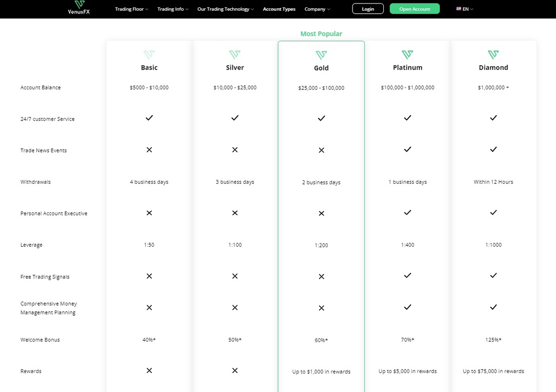The width and height of the screenshot is (556, 392).
Task: Click Diamond Personal Account Executive checkmark
Action: (493, 212)
